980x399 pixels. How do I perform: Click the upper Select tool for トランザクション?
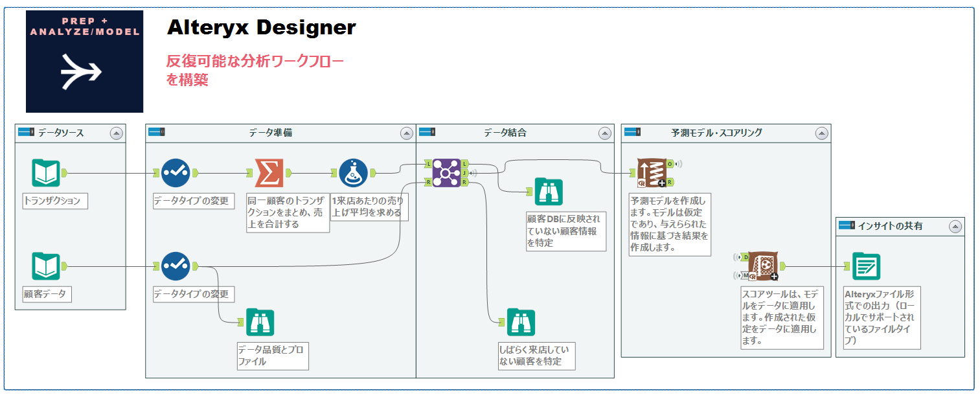[176, 173]
